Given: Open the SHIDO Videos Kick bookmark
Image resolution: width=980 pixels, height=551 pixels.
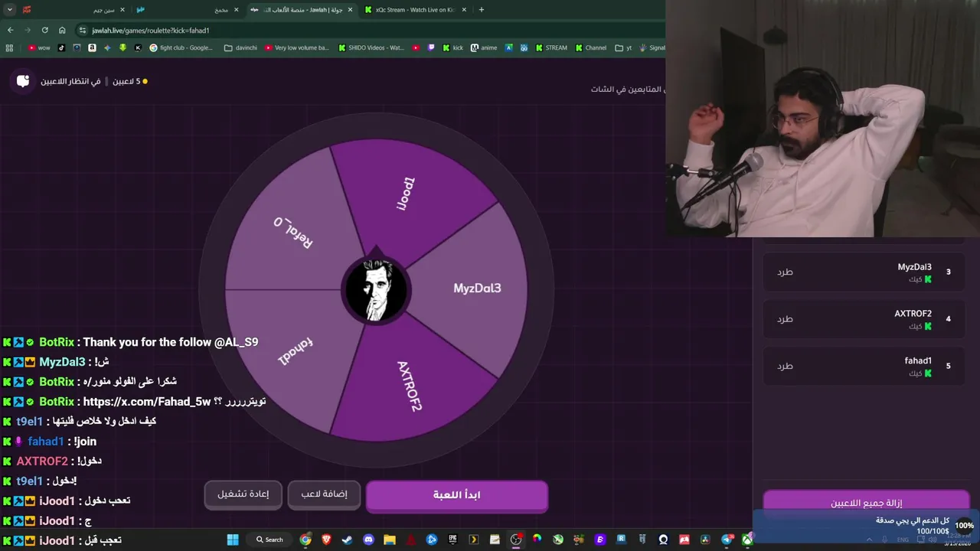Looking at the screenshot, I should [371, 47].
